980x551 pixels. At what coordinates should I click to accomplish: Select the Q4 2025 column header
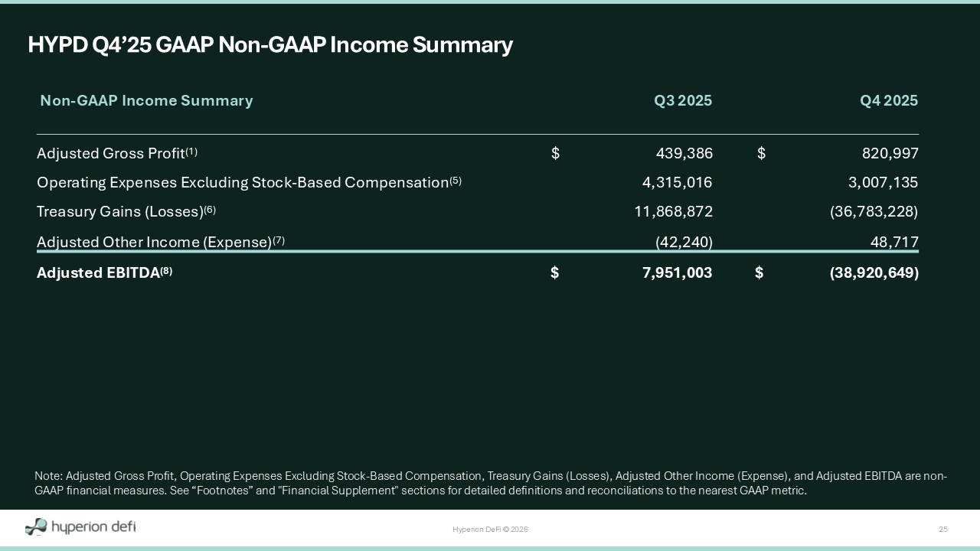(888, 101)
